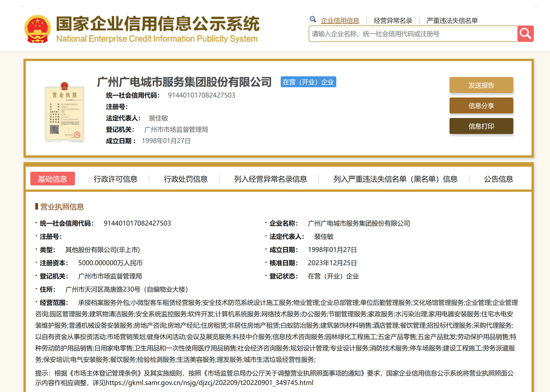Select the 经营异常名录 search category

pyautogui.click(x=393, y=21)
